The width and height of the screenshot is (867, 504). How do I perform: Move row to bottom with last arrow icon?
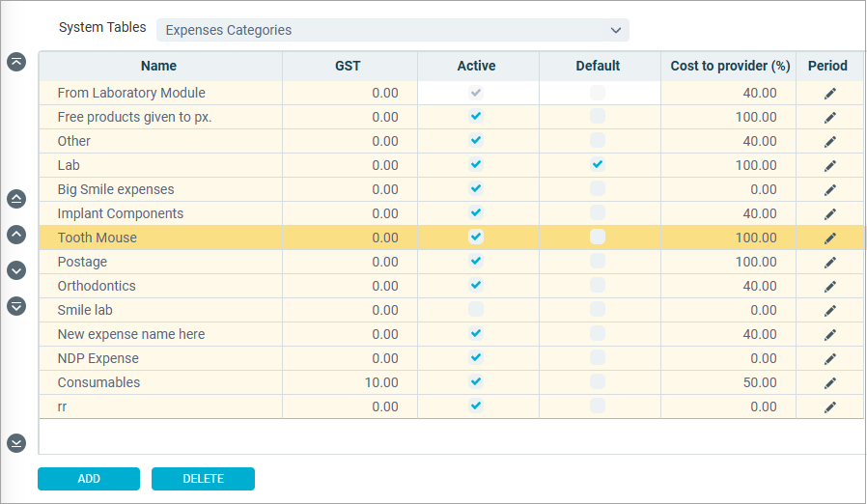click(16, 442)
